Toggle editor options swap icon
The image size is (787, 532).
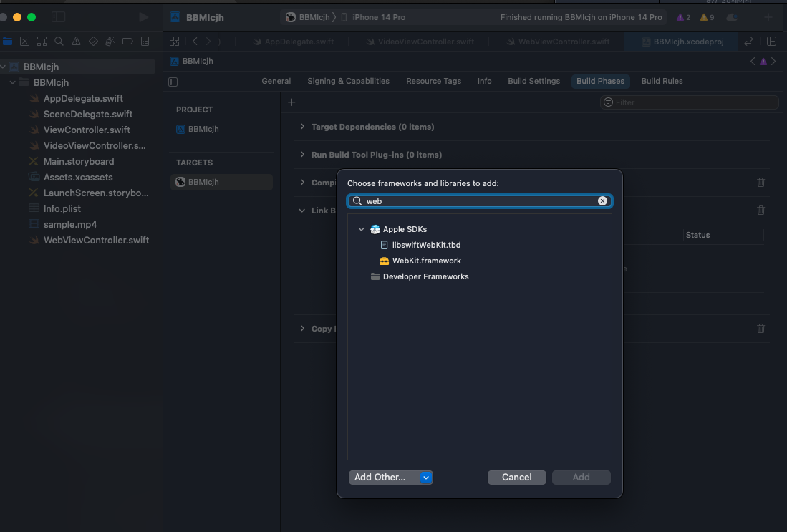click(748, 41)
